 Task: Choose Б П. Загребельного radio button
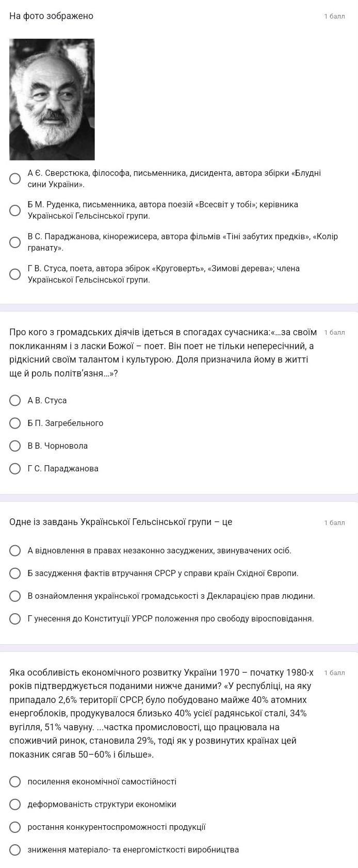pos(15,423)
